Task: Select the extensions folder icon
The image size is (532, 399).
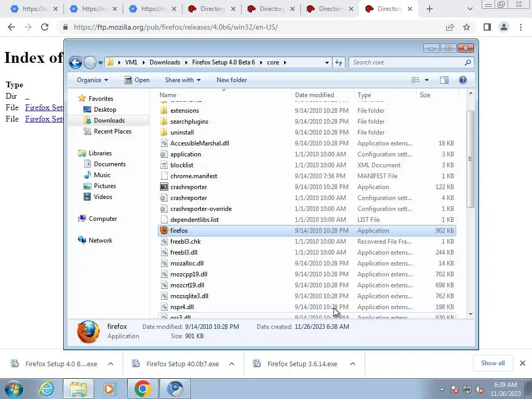Action: (x=164, y=111)
